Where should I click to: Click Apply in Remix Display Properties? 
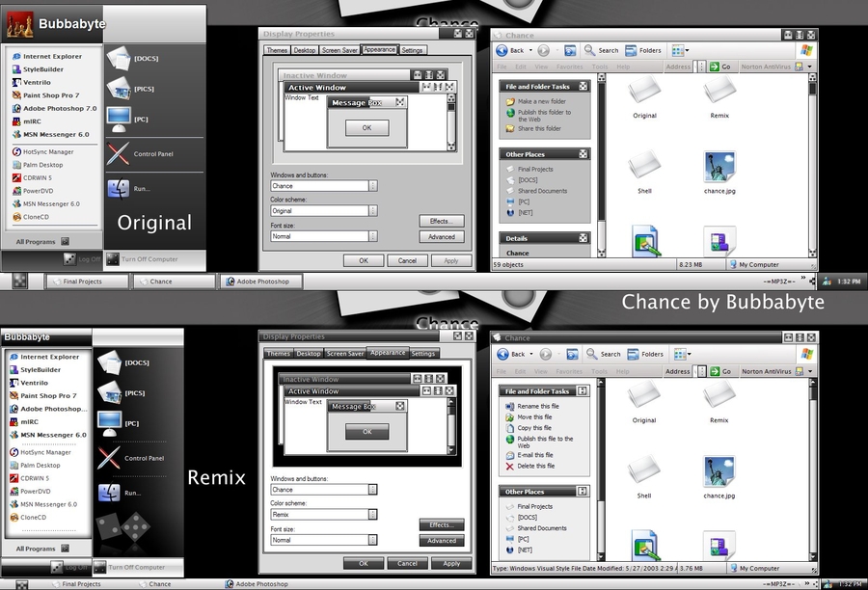point(451,563)
